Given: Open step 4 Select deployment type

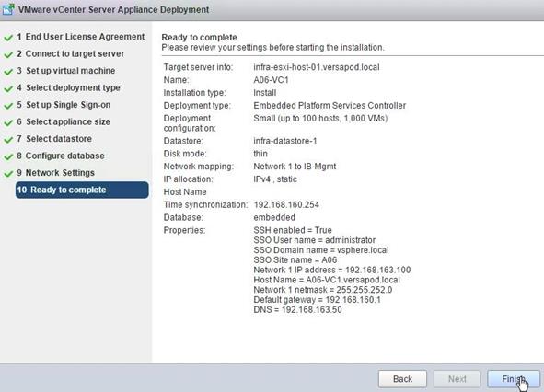Looking at the screenshot, I should (68, 87).
